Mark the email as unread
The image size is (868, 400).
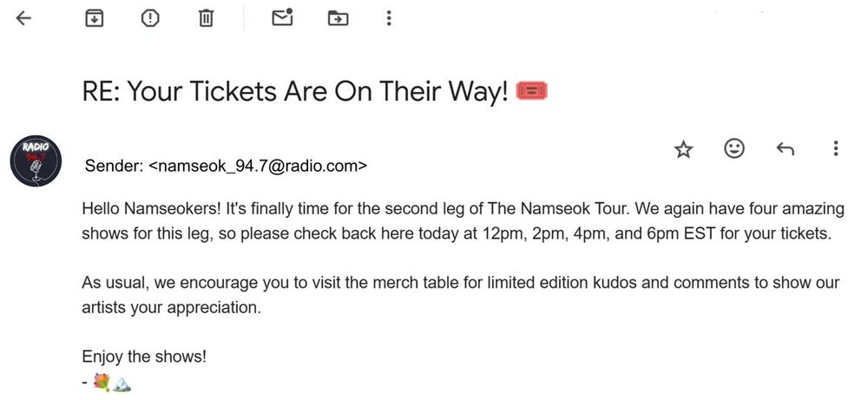[282, 17]
